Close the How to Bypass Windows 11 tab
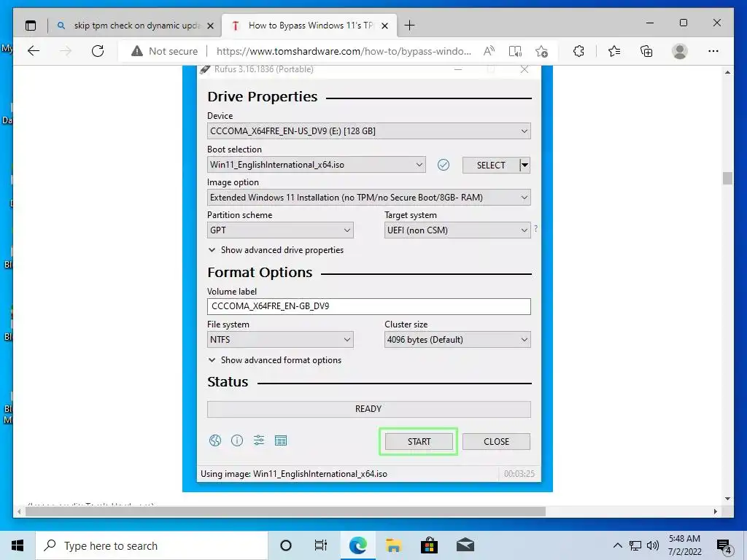747x560 pixels. click(x=385, y=26)
